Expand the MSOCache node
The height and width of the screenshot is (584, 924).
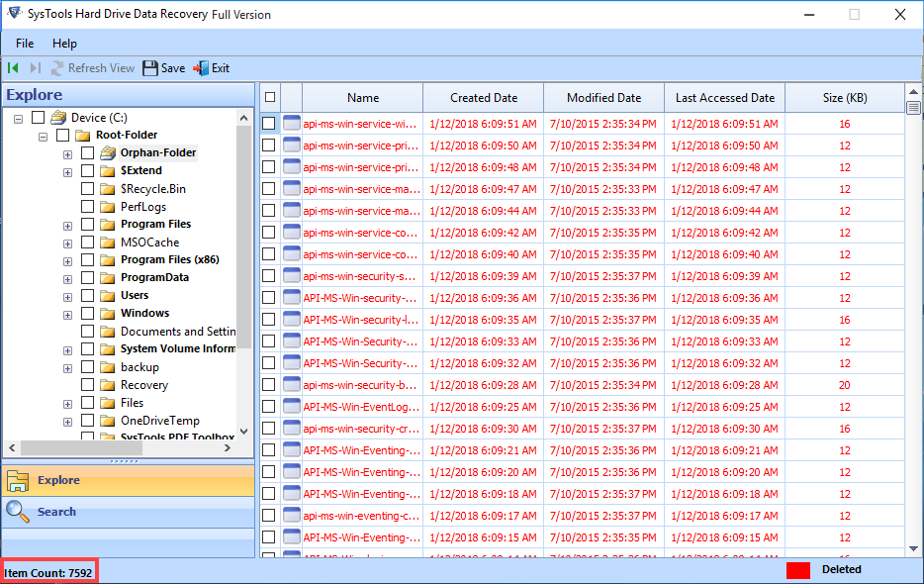click(68, 243)
